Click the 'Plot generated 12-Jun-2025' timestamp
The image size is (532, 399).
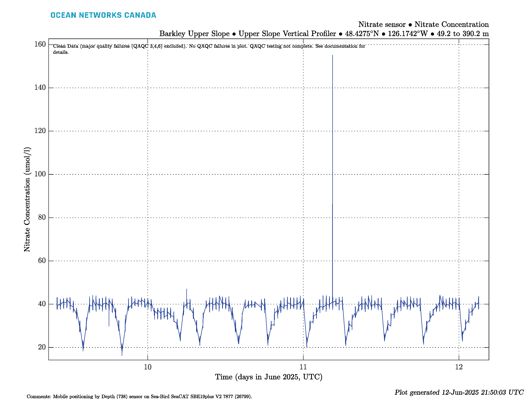(459, 392)
